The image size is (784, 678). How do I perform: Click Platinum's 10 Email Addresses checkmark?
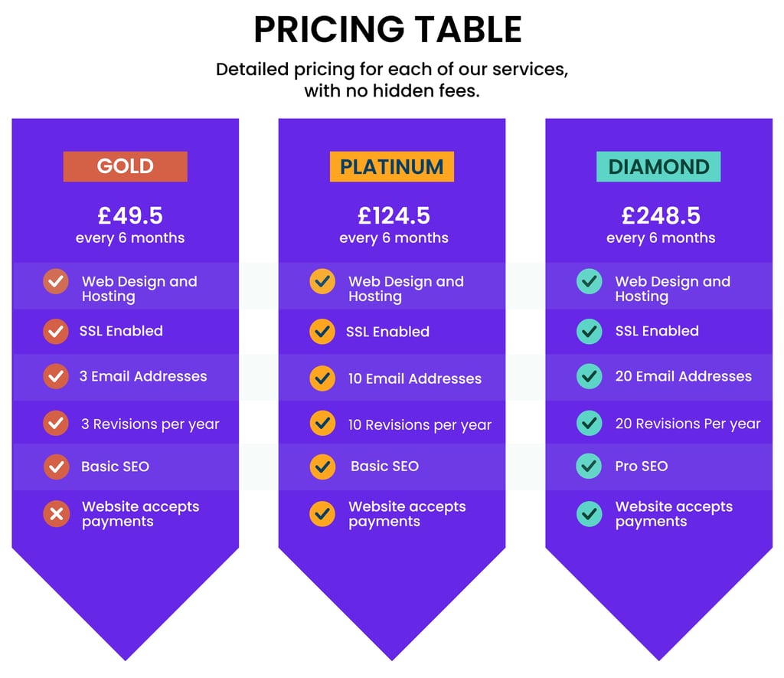pos(322,378)
